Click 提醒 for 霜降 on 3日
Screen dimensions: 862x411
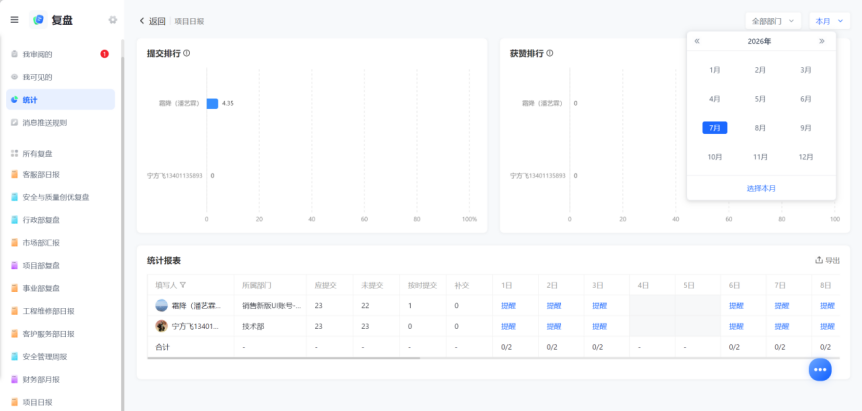click(x=599, y=306)
